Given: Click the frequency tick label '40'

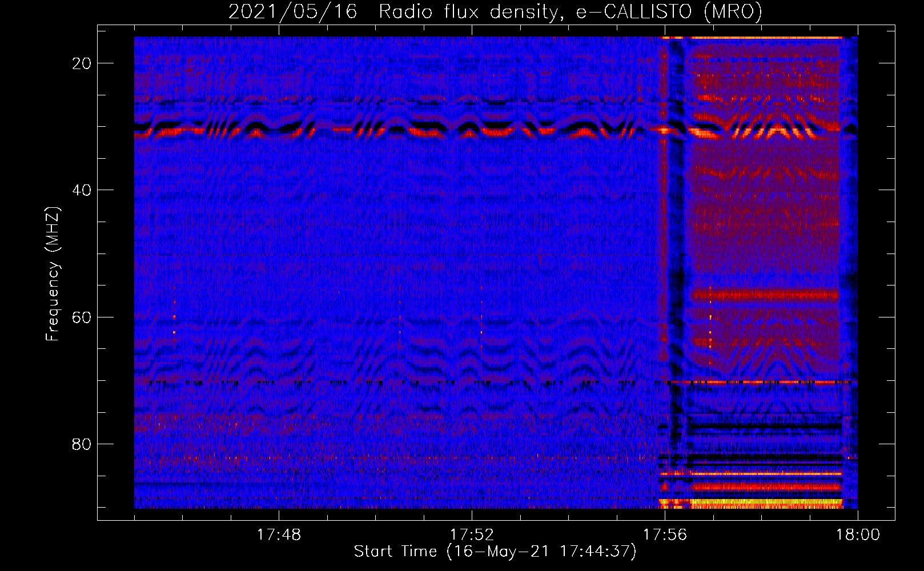Looking at the screenshot, I should click(82, 190).
